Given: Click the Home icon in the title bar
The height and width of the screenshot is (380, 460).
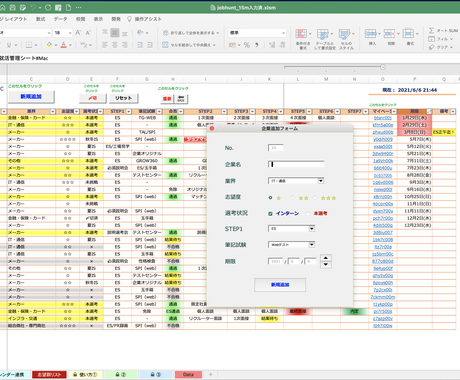Looking at the screenshot, I should coord(2,7).
